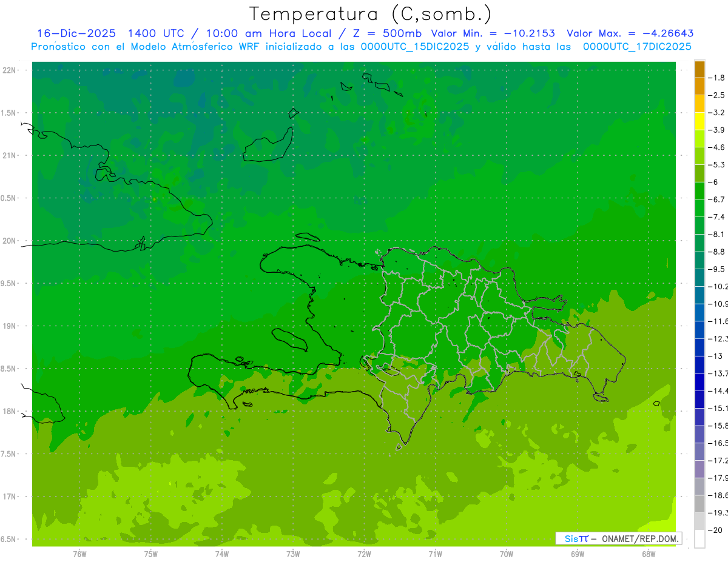Viewport: 728px width, 562px height.
Task: Click the '75W' longitude label
Action: click(x=151, y=554)
